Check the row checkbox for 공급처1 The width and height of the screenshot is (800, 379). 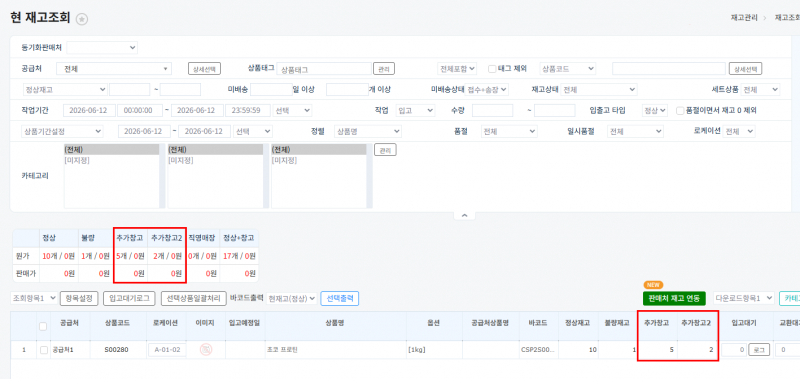click(43, 350)
